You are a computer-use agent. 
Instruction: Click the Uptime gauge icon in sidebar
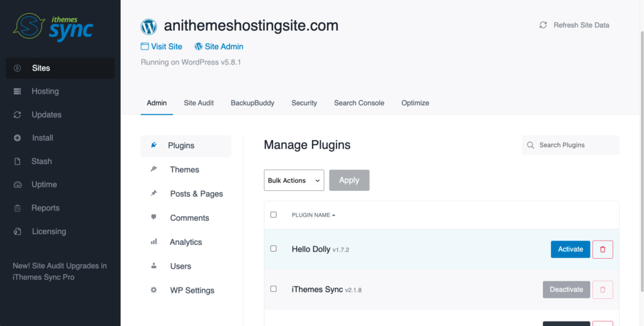click(x=18, y=185)
